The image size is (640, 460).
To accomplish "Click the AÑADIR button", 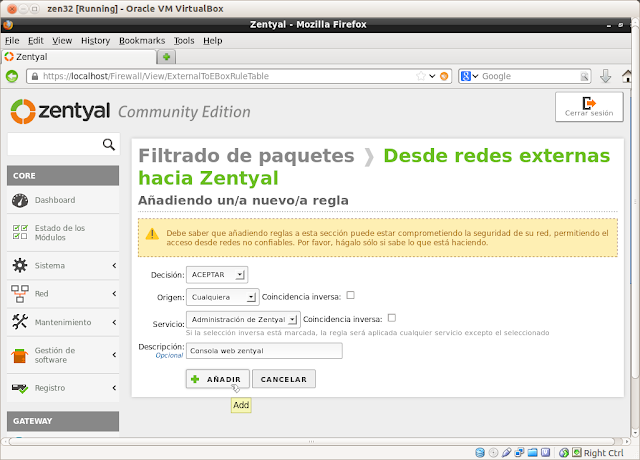I will [x=218, y=379].
